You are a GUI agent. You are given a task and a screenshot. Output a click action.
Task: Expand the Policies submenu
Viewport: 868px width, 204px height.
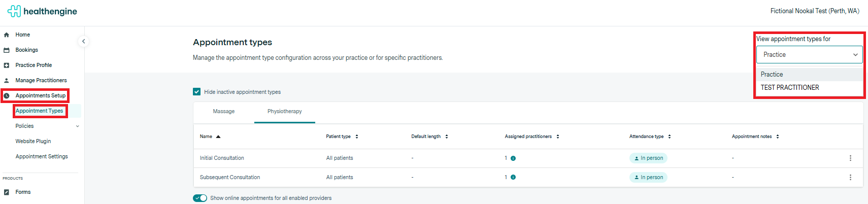(77, 126)
